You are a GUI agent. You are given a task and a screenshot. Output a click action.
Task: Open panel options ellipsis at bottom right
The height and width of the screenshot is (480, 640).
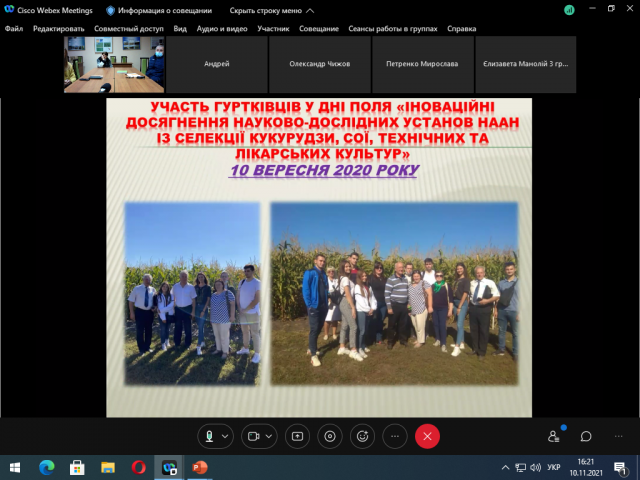click(618, 436)
